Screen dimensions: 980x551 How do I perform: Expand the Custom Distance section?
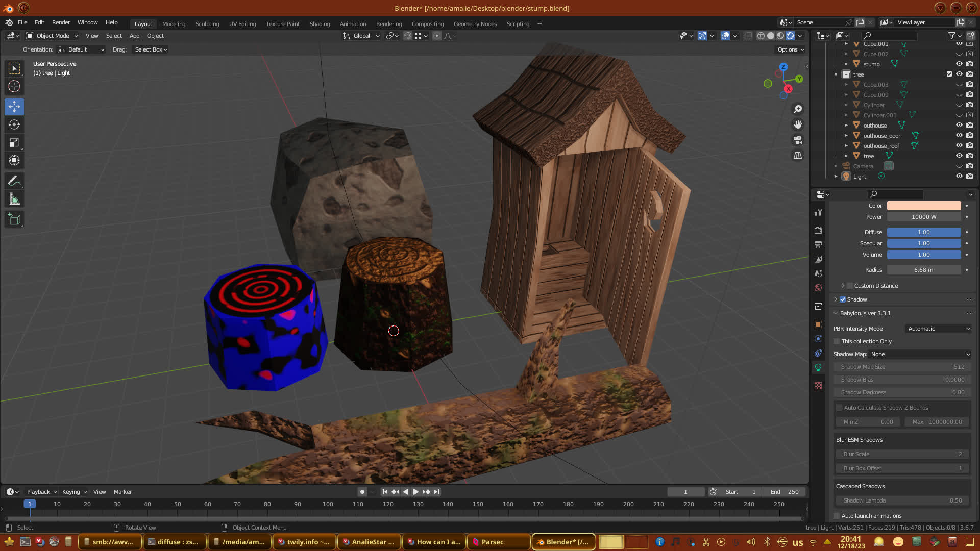click(843, 286)
